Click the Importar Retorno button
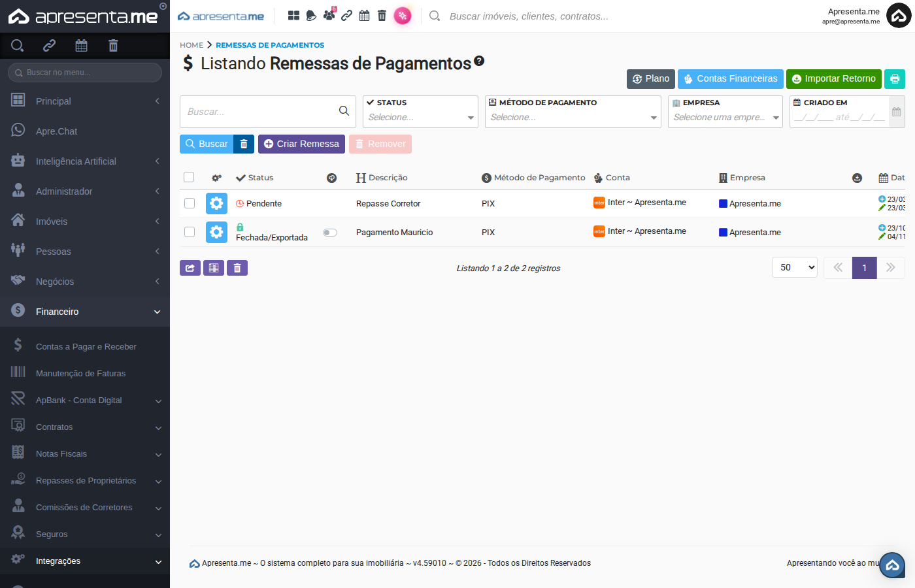Image resolution: width=915 pixels, height=588 pixels. pos(833,78)
